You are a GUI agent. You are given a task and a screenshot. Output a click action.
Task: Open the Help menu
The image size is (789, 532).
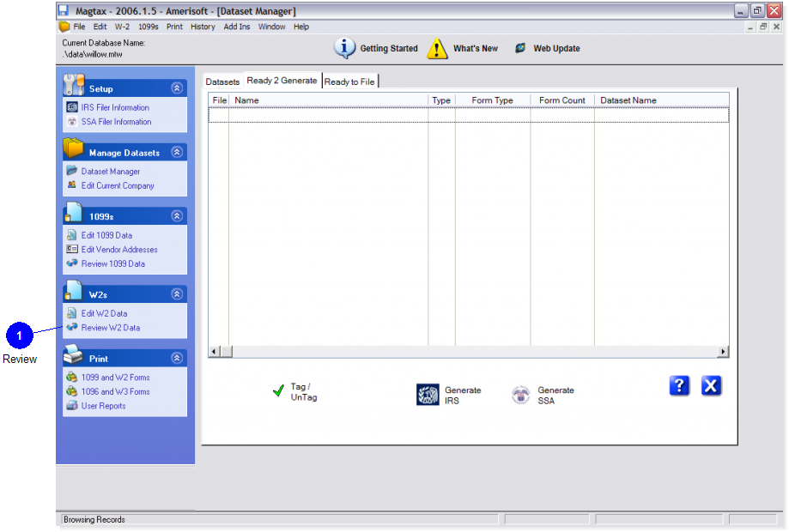click(301, 27)
